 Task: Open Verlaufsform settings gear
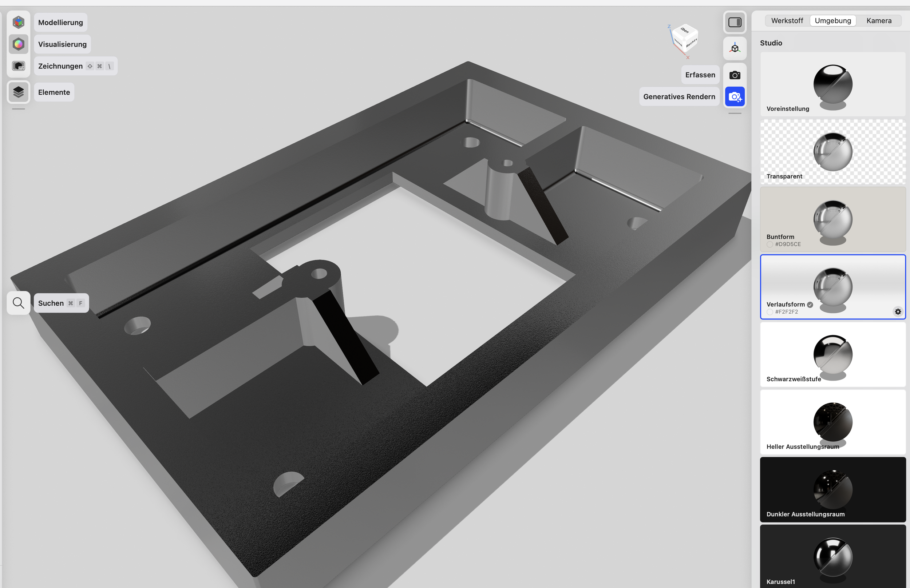pyautogui.click(x=898, y=311)
